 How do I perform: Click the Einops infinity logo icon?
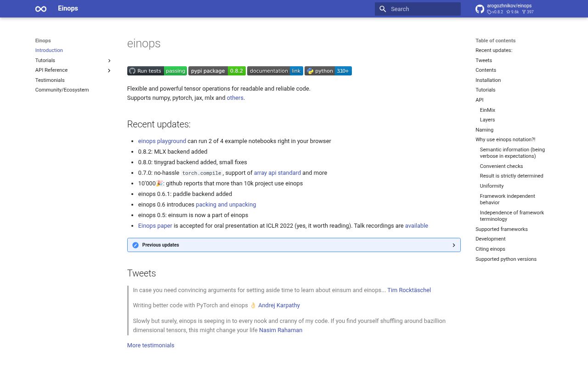tap(41, 9)
